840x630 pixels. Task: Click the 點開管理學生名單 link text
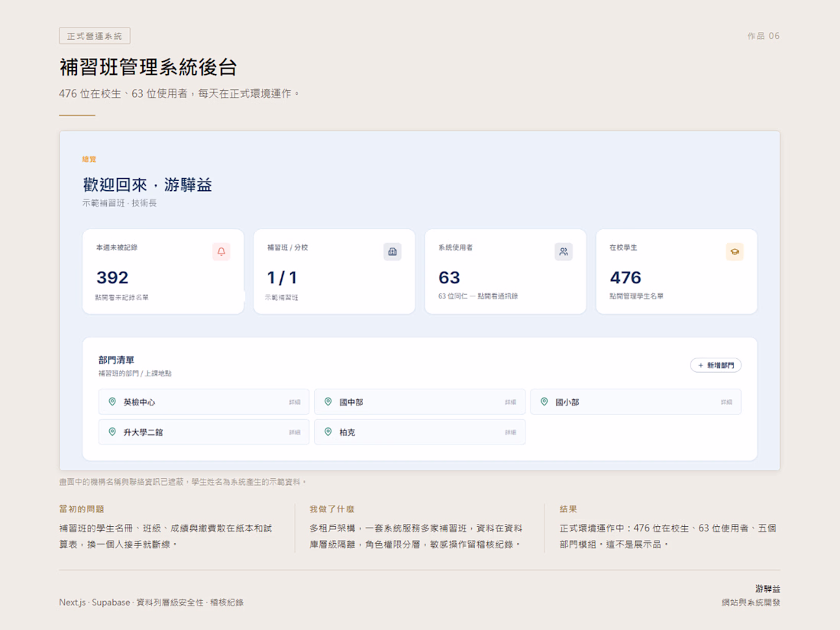coord(636,296)
